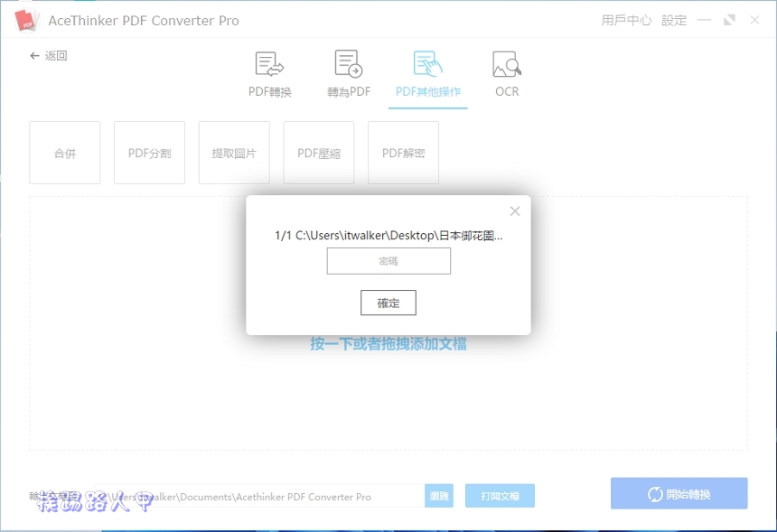Choose the 提取圖片 operation tile
Viewport: 777px width, 532px height.
(234, 153)
